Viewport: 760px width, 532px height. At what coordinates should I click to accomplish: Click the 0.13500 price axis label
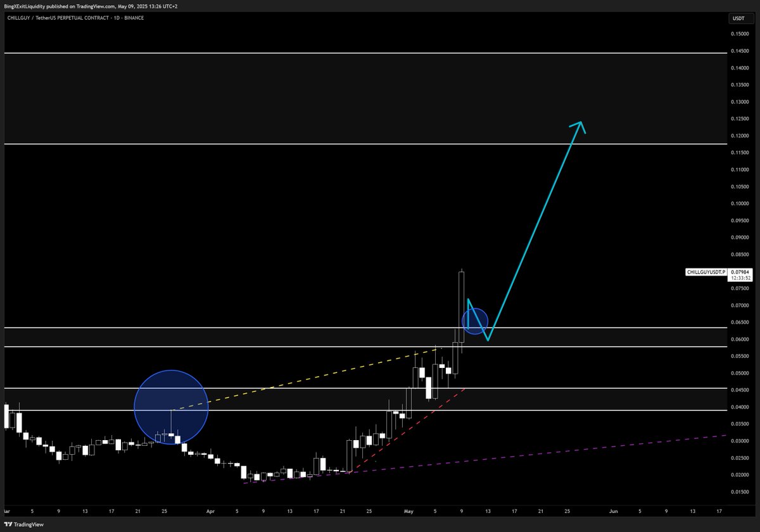739,85
